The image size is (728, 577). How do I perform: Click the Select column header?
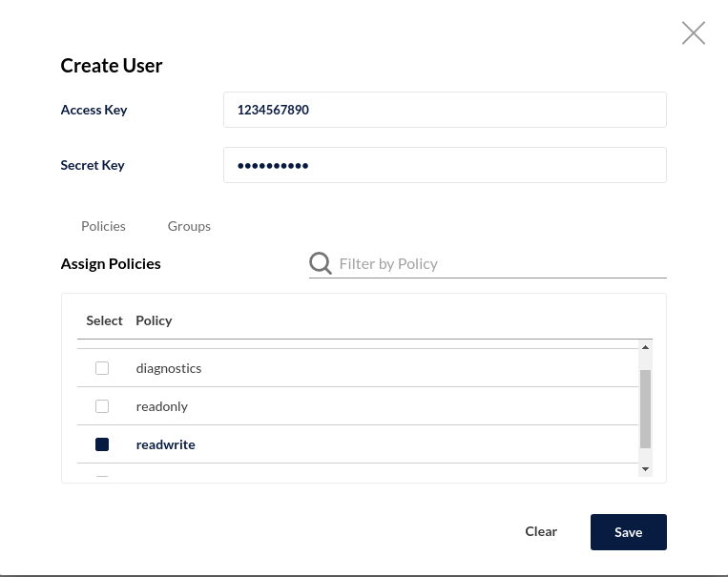tap(104, 320)
